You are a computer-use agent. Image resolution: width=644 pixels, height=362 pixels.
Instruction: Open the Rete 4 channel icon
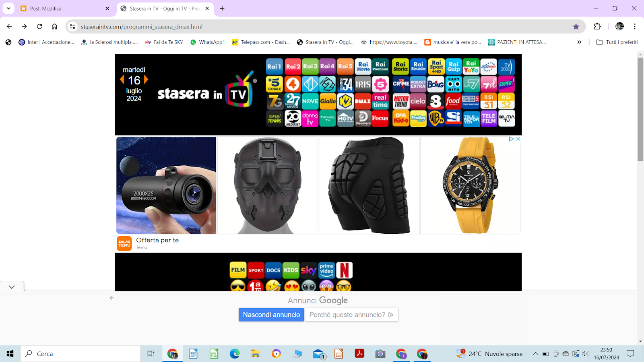[293, 84]
